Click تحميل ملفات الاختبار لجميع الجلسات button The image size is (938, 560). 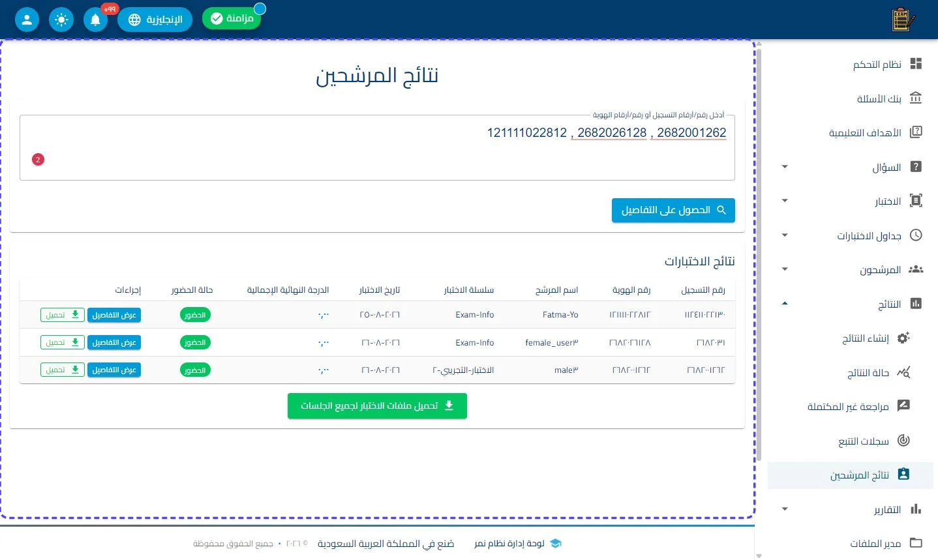click(x=377, y=405)
